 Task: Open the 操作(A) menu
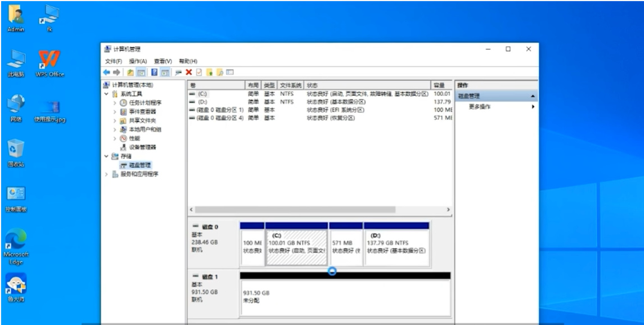(x=138, y=61)
